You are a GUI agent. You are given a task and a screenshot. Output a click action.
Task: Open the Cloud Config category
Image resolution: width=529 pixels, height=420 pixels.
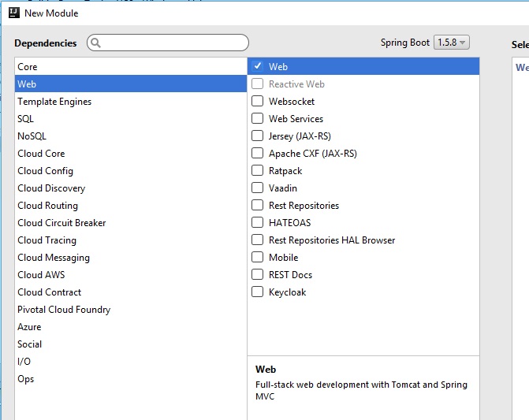131,170
